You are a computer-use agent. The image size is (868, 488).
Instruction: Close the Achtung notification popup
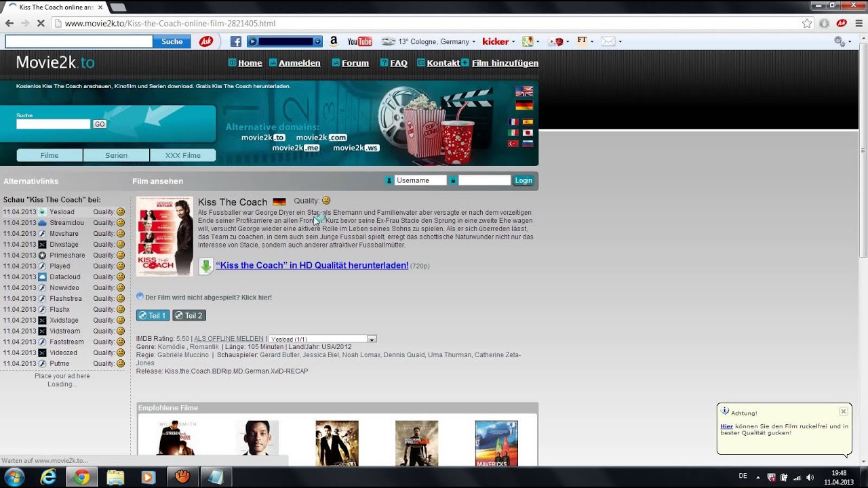click(x=843, y=411)
